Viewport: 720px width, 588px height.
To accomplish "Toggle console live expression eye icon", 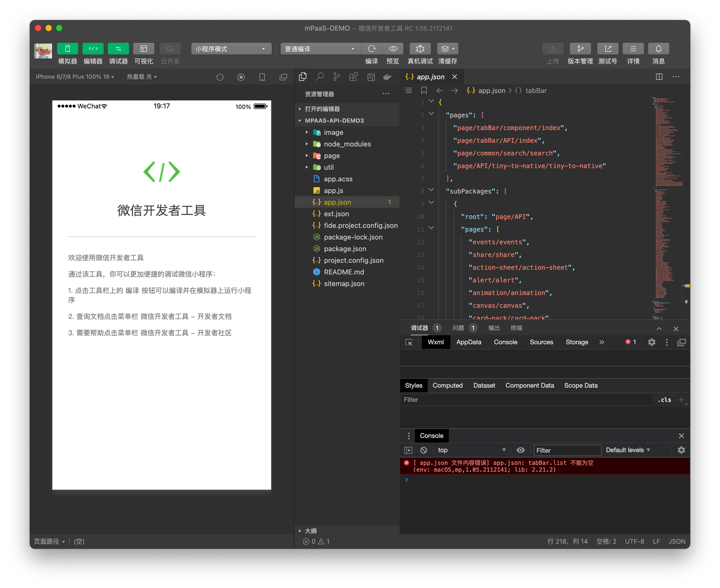I will [x=521, y=450].
